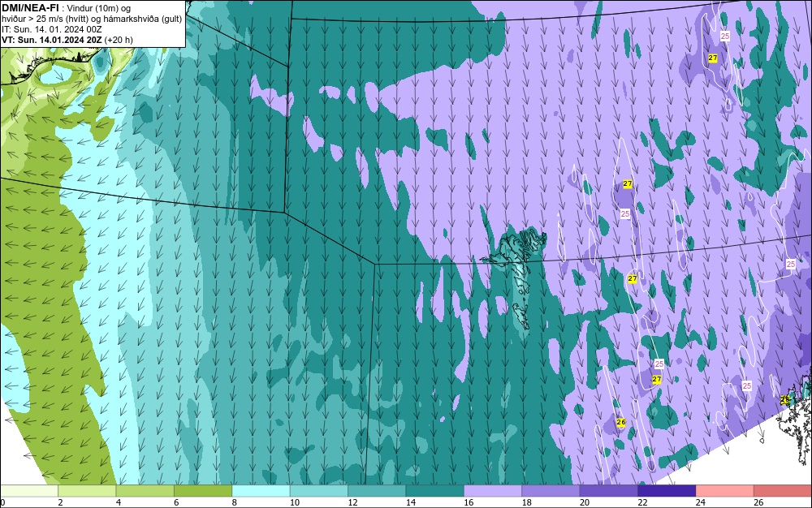Click the "DMI/NEA-FI" title text
Screen dimensions: 812x508
point(30,8)
